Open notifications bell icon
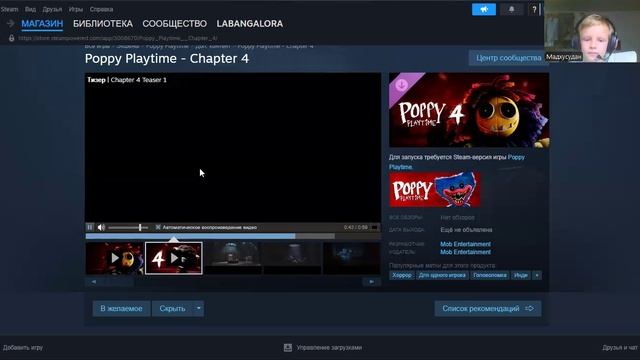This screenshot has height=360, width=640. tap(511, 9)
